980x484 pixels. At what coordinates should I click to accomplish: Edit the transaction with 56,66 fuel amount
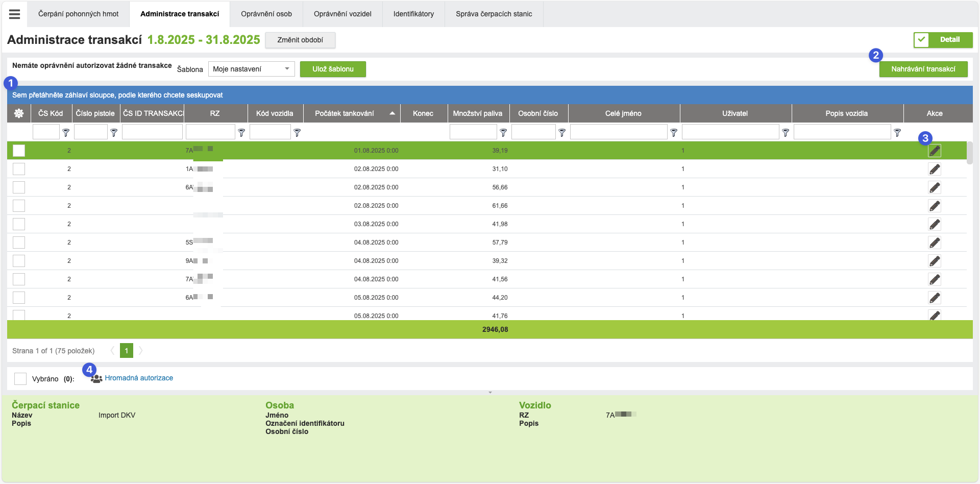pyautogui.click(x=934, y=187)
